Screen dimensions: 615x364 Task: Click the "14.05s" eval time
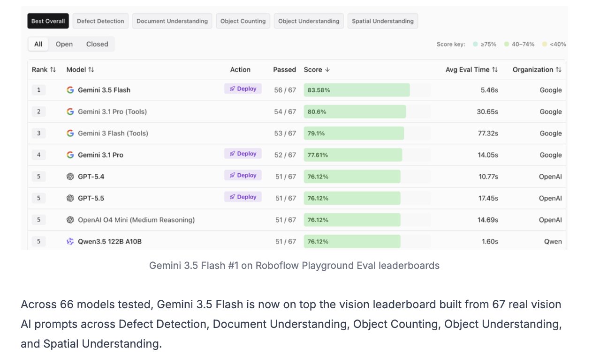(x=488, y=155)
